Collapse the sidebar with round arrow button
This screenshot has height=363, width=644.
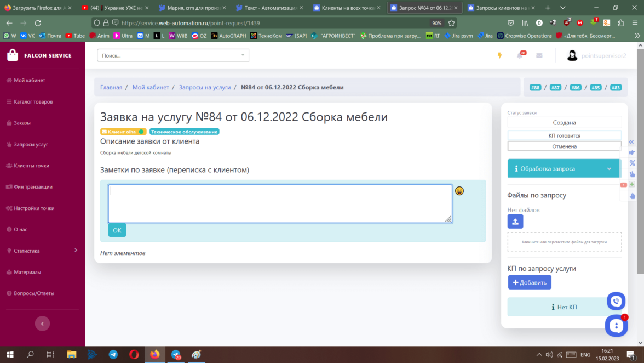click(x=42, y=324)
